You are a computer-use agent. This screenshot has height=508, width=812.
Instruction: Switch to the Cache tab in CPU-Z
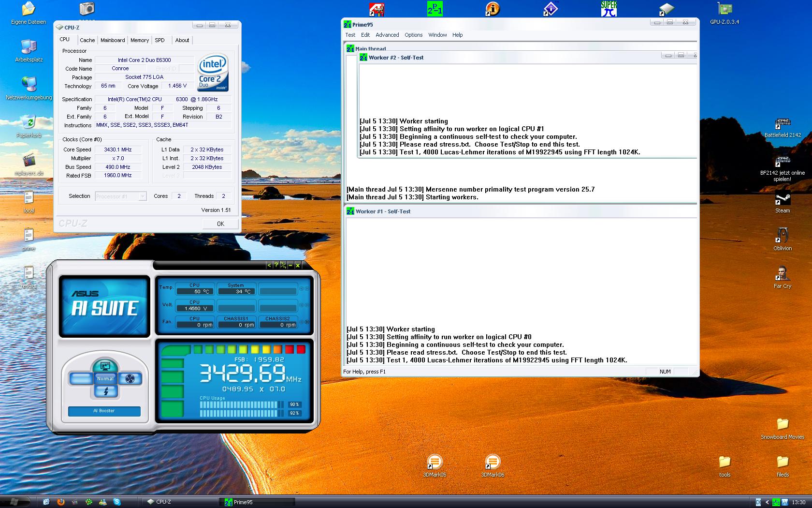(x=87, y=40)
